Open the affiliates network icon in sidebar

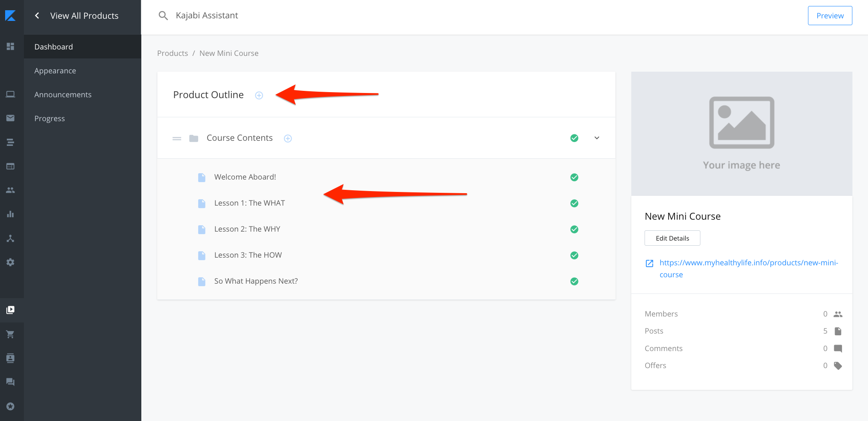(x=11, y=238)
